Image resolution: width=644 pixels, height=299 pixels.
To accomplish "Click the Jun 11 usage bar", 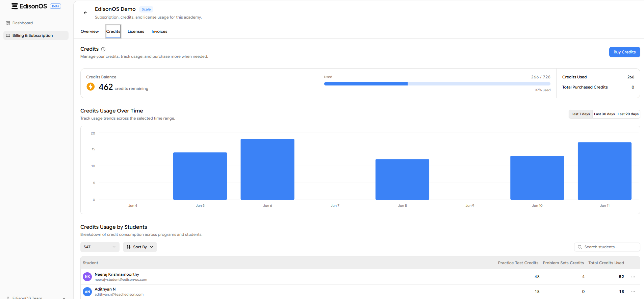I will pos(604,171).
